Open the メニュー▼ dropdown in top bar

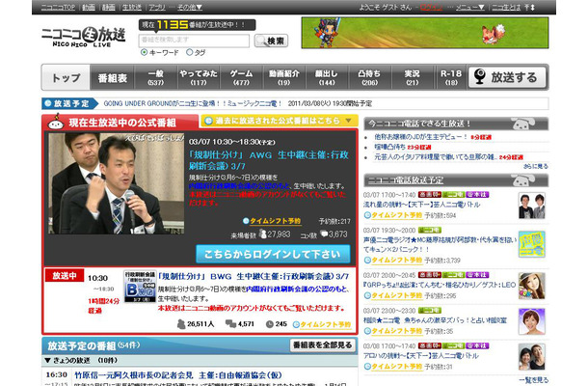click(x=469, y=7)
